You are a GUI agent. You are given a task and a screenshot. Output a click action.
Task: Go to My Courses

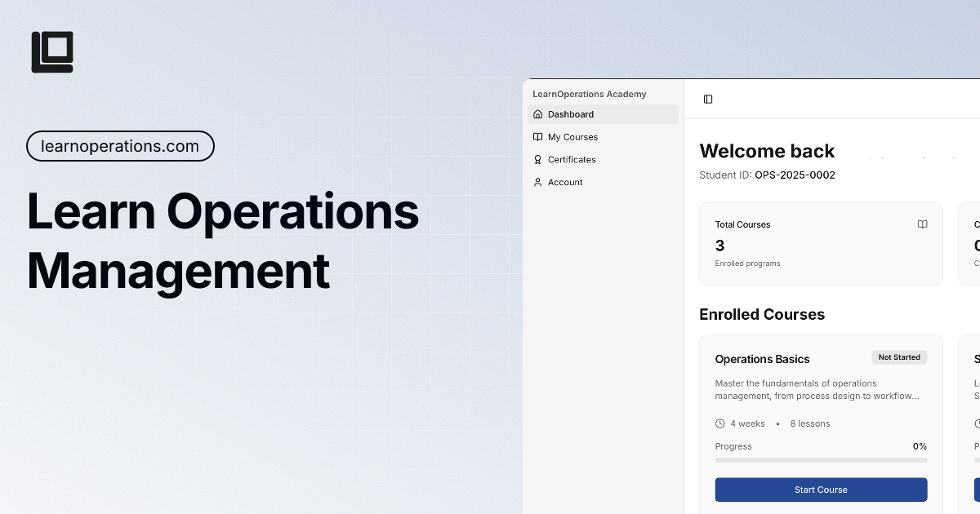tap(603, 137)
